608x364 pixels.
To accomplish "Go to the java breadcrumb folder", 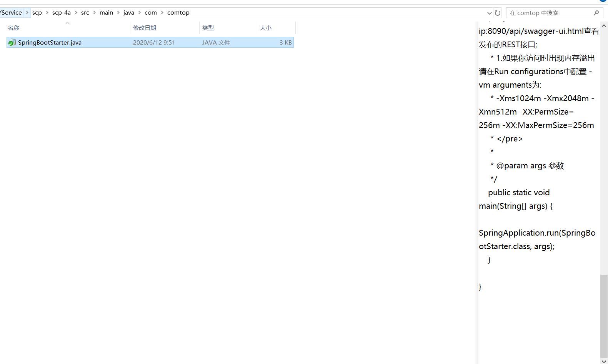I will [x=128, y=12].
